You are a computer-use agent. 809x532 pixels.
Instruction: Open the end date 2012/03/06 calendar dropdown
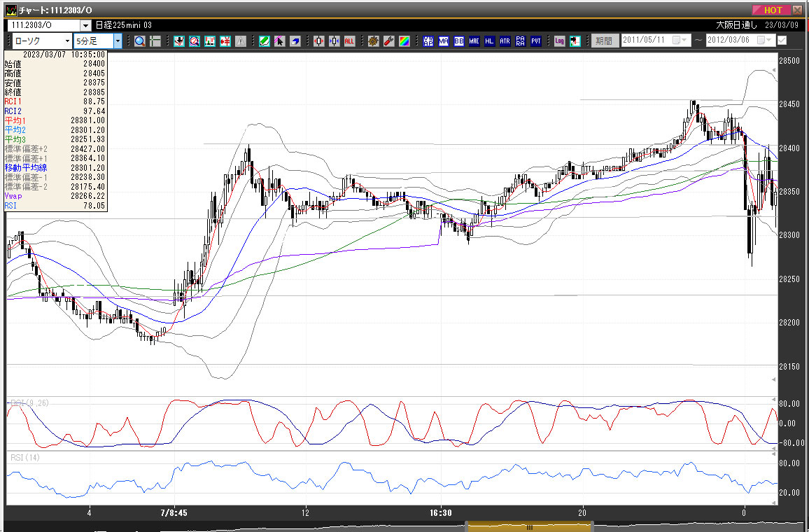[x=765, y=40]
